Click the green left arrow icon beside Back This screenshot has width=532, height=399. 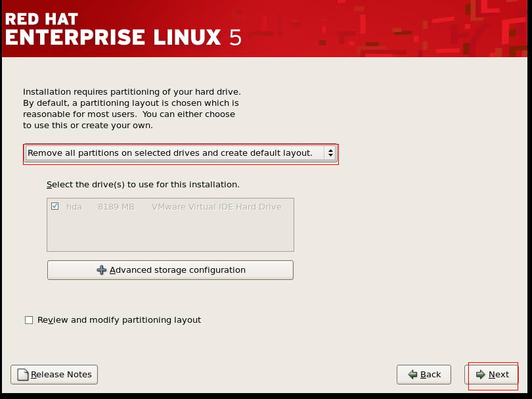click(412, 375)
